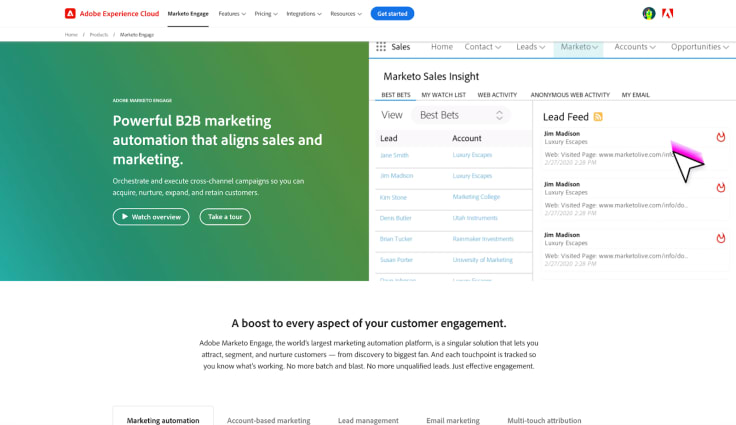Click the flame icon on third Jim Madison entry

tap(721, 238)
